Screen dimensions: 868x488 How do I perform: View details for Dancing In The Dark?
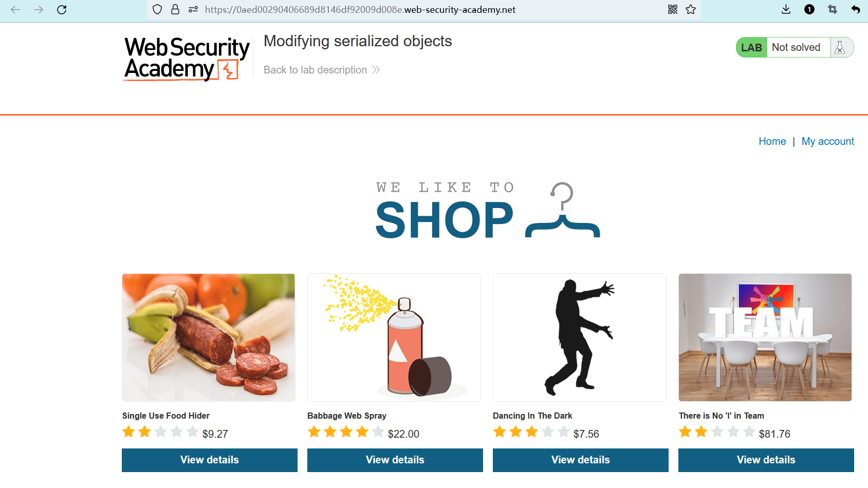pos(580,460)
